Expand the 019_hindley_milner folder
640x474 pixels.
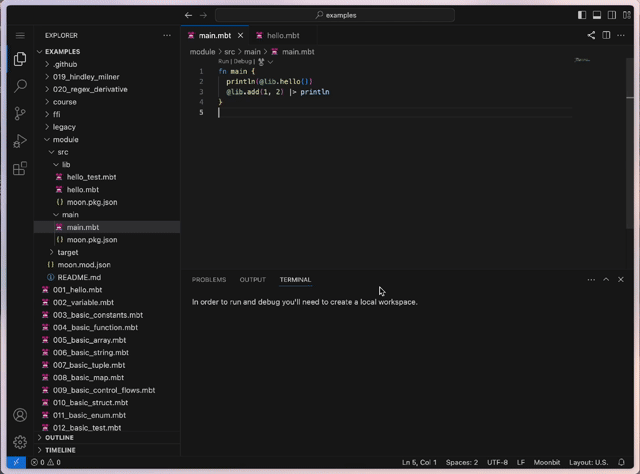[x=107, y=77]
